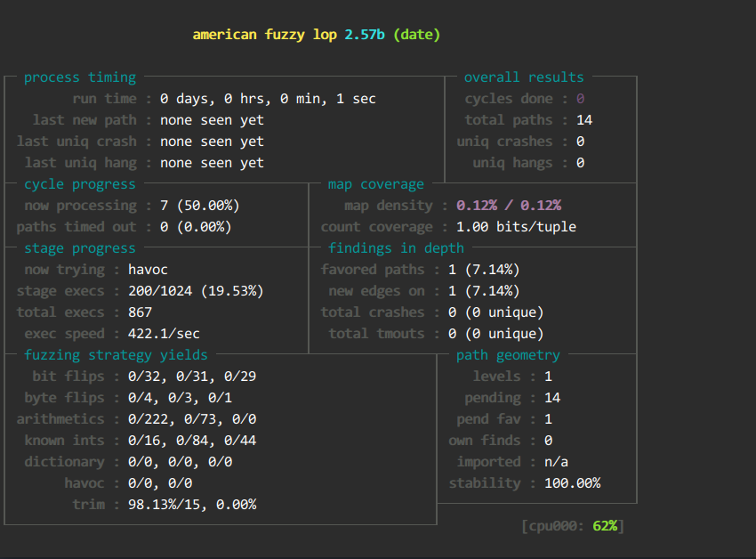Click the 'last uniq crash' label
The width and height of the screenshot is (756, 559).
click(x=76, y=141)
